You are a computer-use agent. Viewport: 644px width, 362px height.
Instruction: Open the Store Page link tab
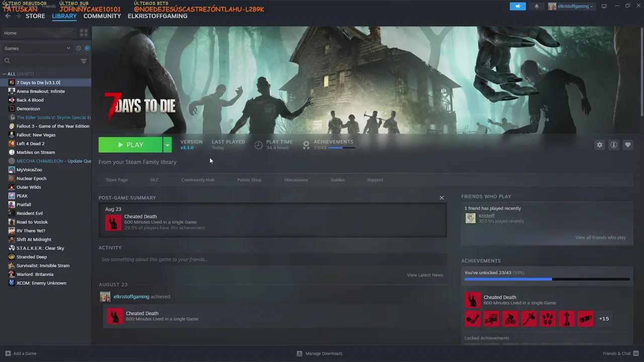pyautogui.click(x=117, y=180)
